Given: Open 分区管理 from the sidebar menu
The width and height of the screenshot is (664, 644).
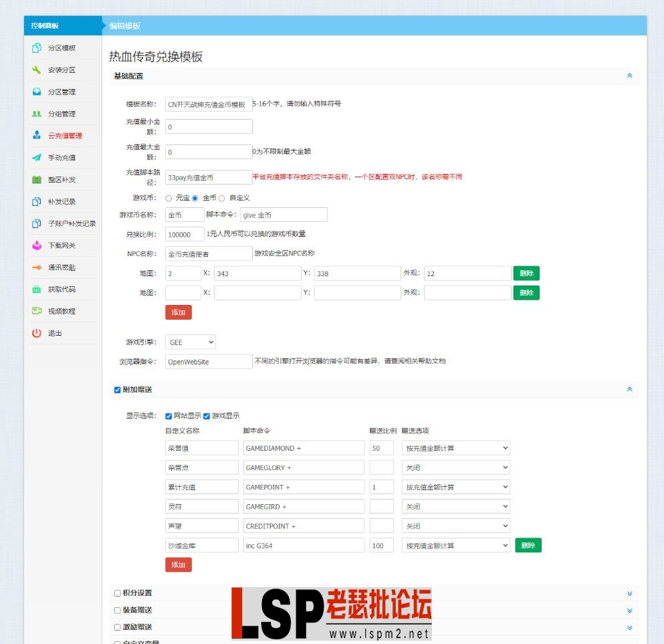Looking at the screenshot, I should 37,92.
